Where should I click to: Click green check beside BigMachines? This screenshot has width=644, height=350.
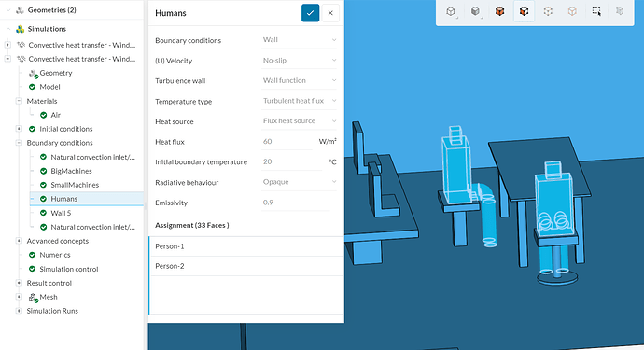point(43,171)
